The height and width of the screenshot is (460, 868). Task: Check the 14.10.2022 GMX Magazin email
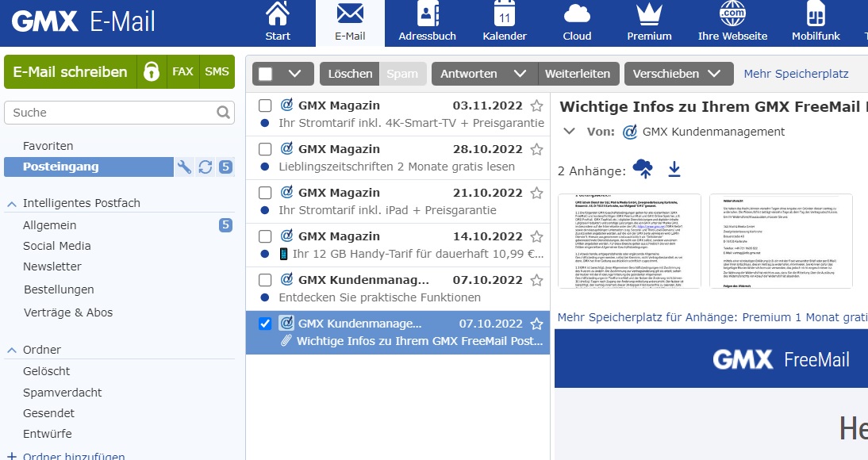[x=265, y=236]
